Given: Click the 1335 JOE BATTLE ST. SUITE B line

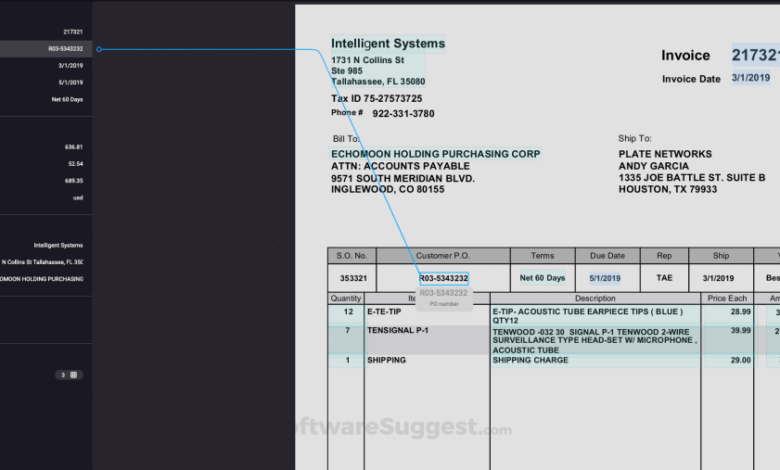Looking at the screenshot, I should coord(692,178).
